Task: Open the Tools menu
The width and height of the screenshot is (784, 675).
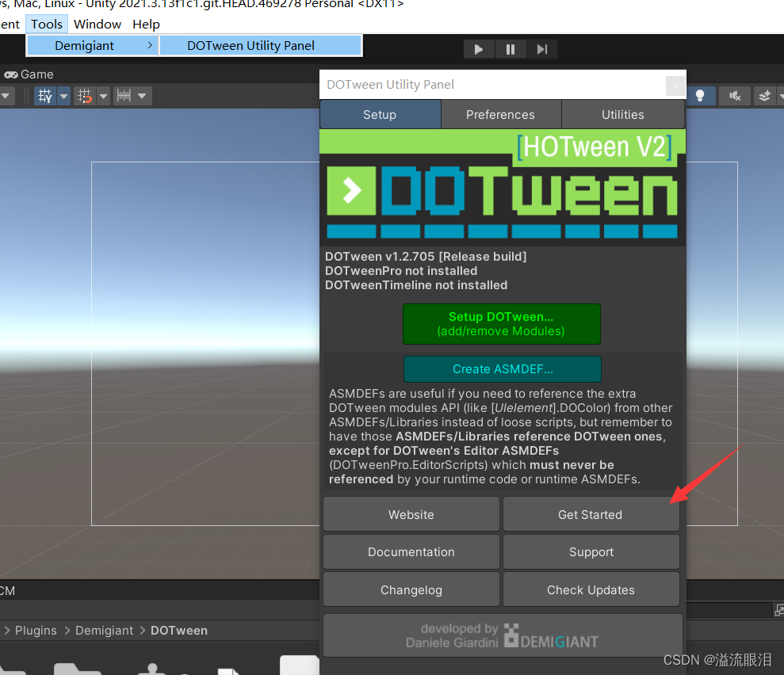Action: pyautogui.click(x=47, y=24)
